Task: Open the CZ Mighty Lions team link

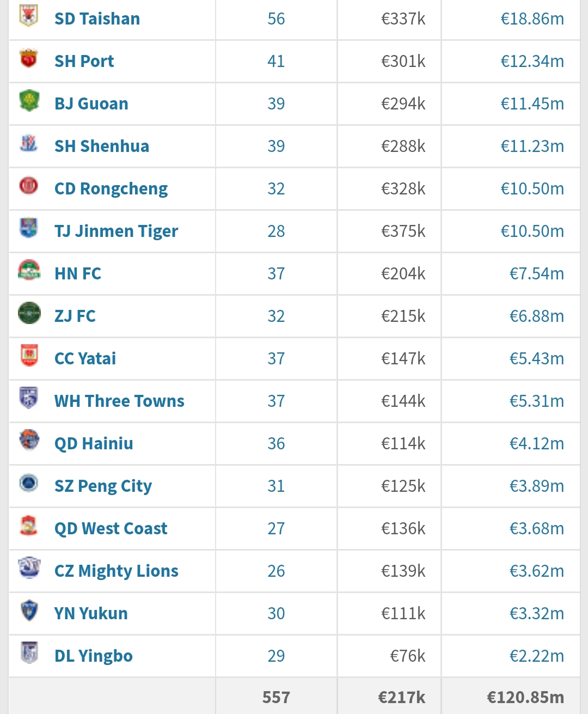Action: 117,571
